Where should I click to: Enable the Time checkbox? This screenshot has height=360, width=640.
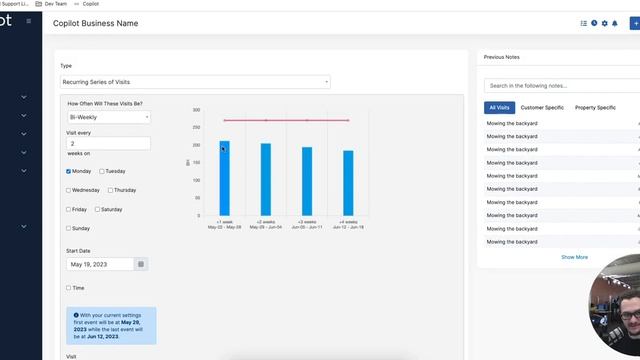[69, 288]
